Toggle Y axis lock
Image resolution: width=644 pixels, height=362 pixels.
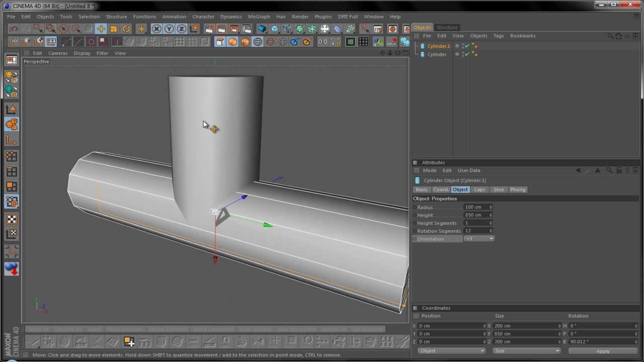(169, 29)
